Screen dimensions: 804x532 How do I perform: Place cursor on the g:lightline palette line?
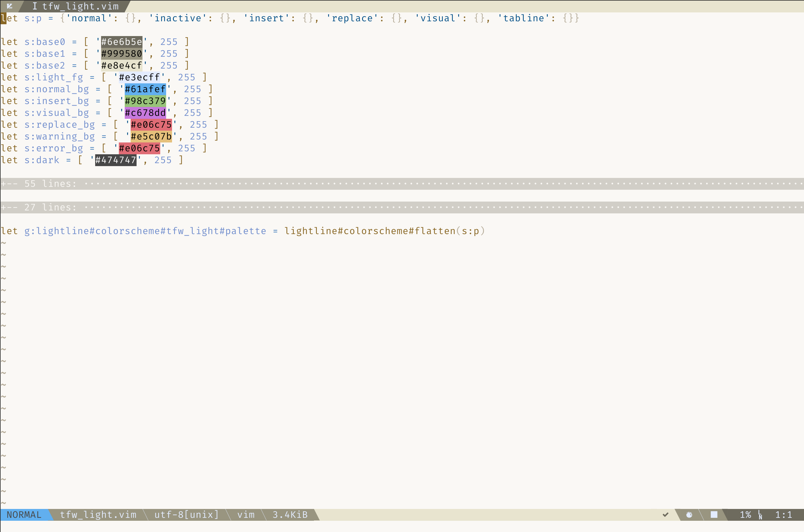[x=237, y=231]
